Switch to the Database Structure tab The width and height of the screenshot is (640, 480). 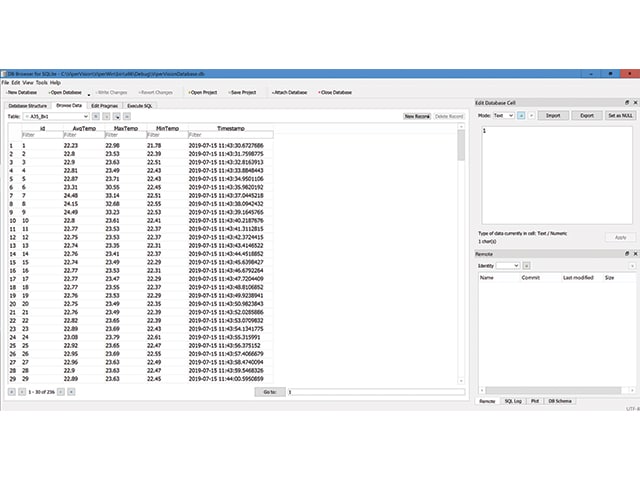(28, 106)
